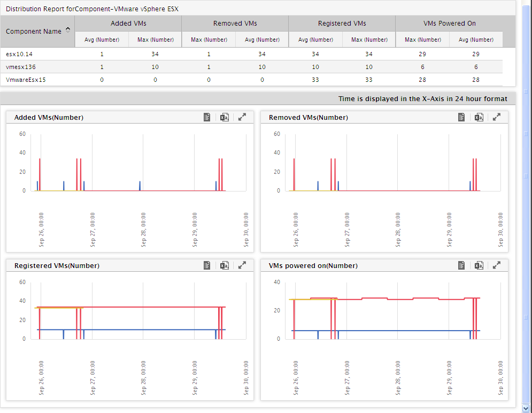Enlarge the Removed VMs chart
The height and width of the screenshot is (413, 532).
click(496, 117)
